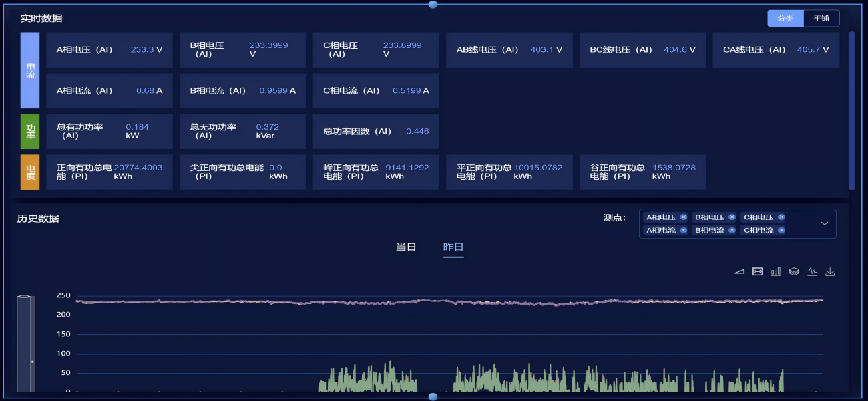
Task: Switch chart to bar view icon
Action: pos(776,271)
